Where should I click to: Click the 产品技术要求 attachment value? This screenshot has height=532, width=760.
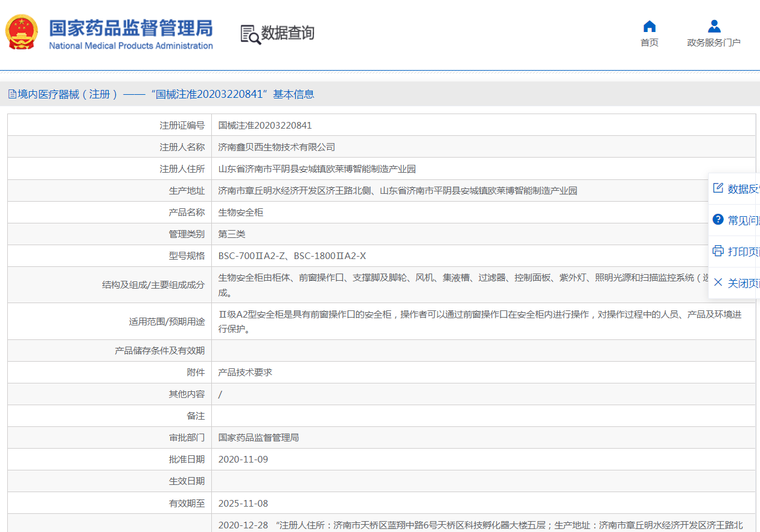coord(245,373)
